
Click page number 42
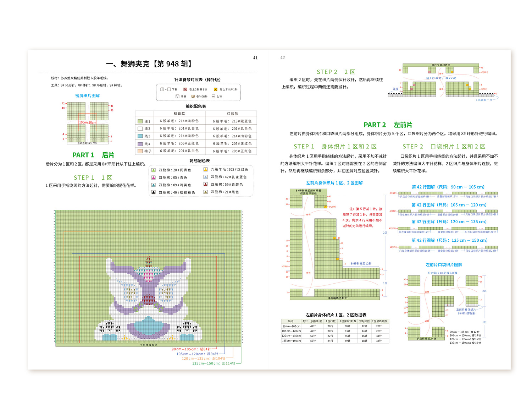(x=283, y=58)
